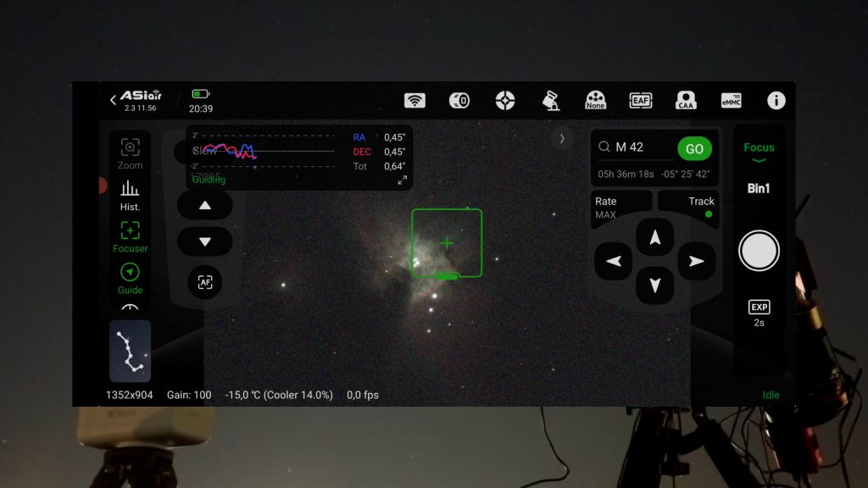
Task: Click the DEC 0,45" guiding value
Action: [x=379, y=152]
